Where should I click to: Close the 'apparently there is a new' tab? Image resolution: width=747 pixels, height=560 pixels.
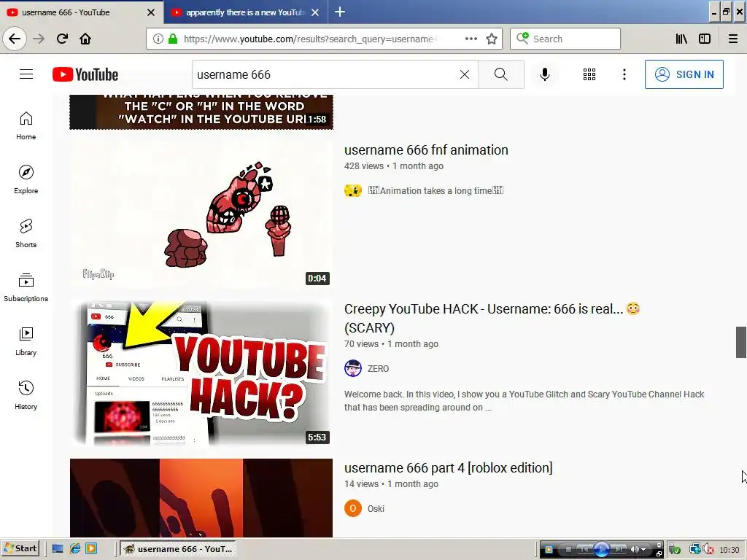tap(315, 12)
